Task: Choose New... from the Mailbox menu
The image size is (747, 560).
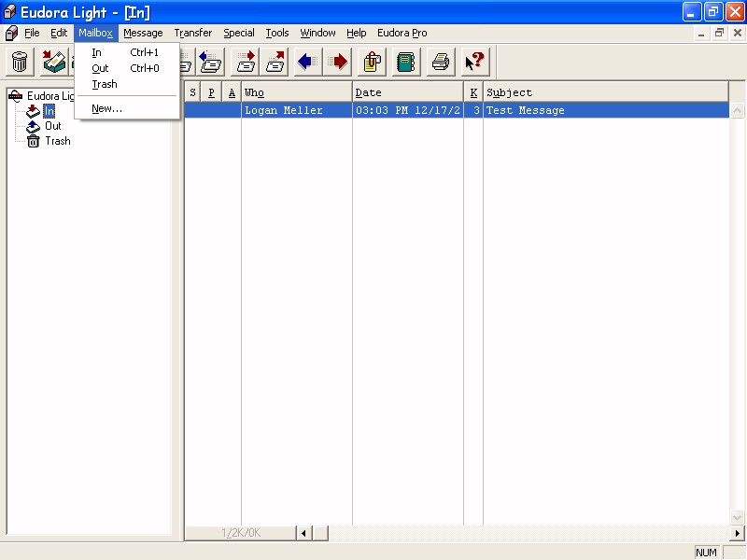Action: 127,108
